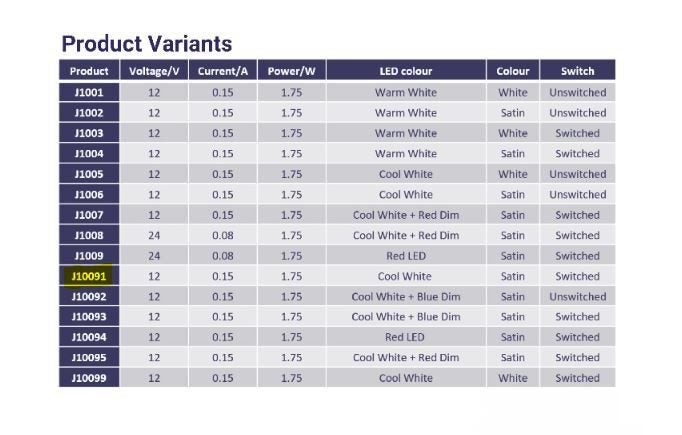
Task: Select the Current/A column header
Action: point(223,71)
